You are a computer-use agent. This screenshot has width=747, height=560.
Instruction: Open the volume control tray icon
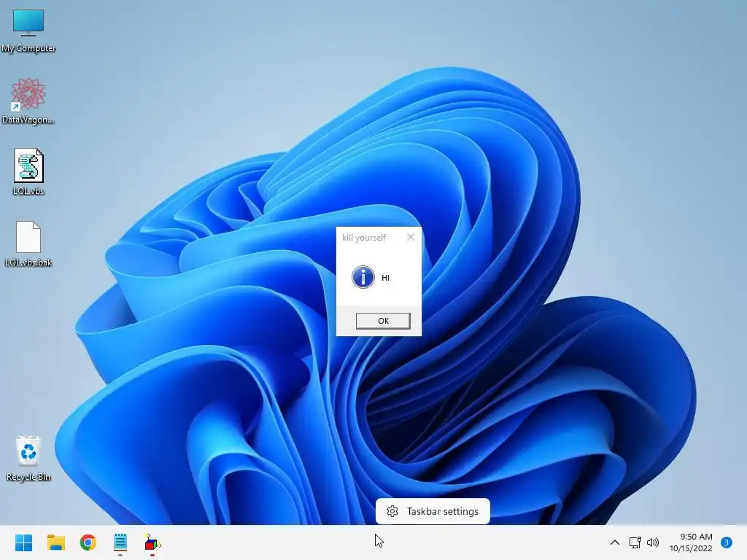click(x=653, y=542)
